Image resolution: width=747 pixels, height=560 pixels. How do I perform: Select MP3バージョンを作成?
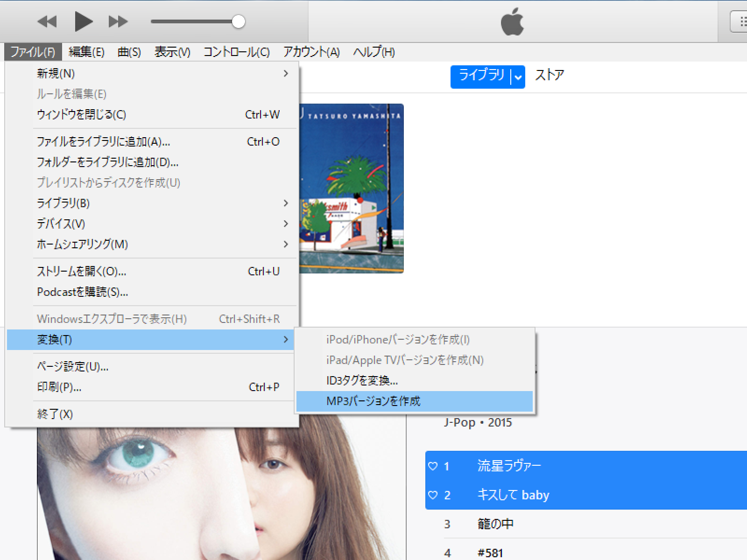(x=415, y=401)
